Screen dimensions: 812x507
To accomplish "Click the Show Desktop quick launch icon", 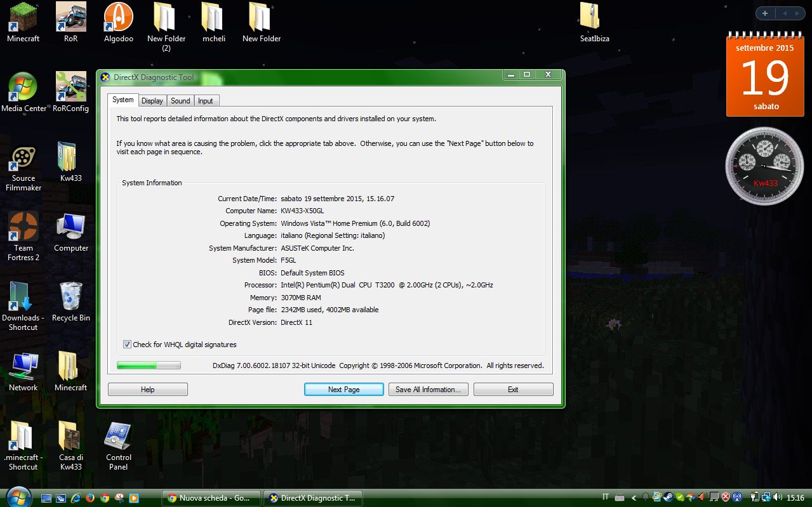I will [46, 498].
